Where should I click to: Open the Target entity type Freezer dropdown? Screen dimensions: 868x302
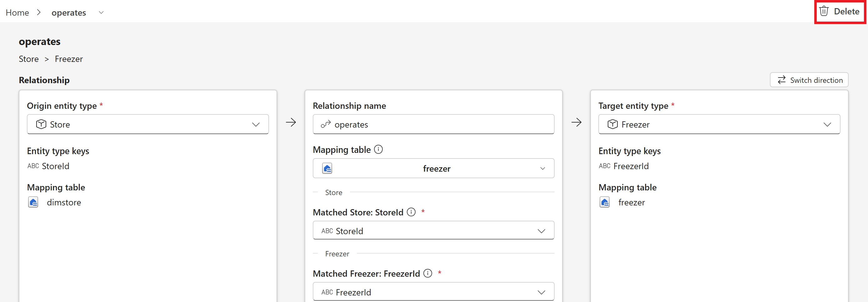[719, 124]
